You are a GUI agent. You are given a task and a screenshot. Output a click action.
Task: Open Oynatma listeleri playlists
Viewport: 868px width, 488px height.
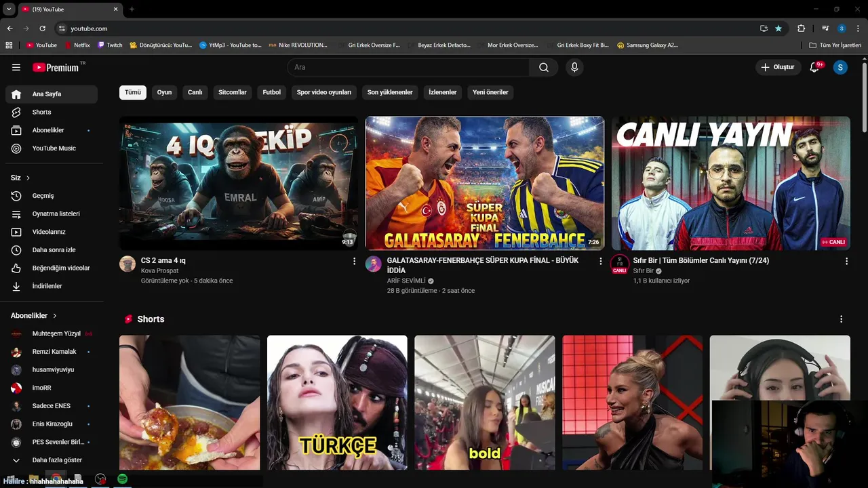click(x=52, y=213)
